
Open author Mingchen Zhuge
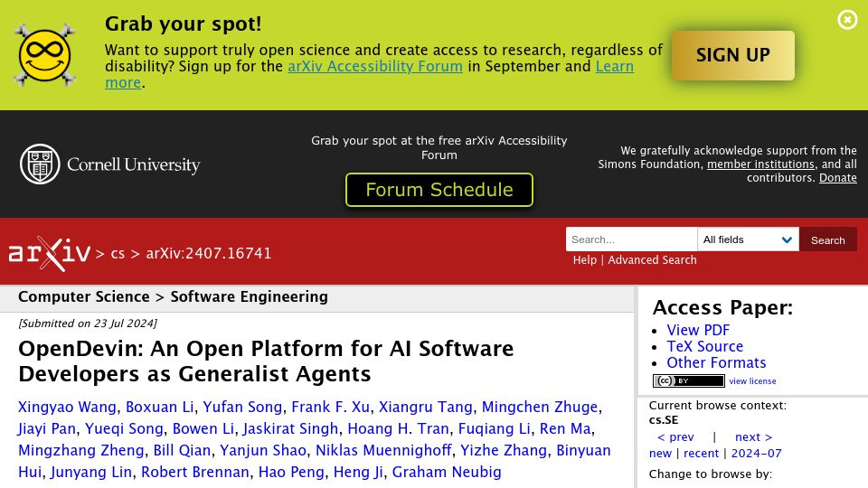pyautogui.click(x=540, y=408)
